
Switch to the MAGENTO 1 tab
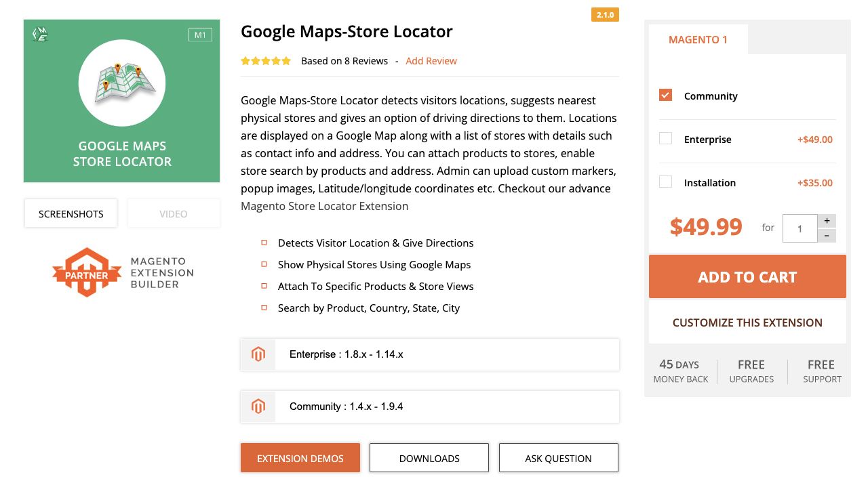pos(698,39)
